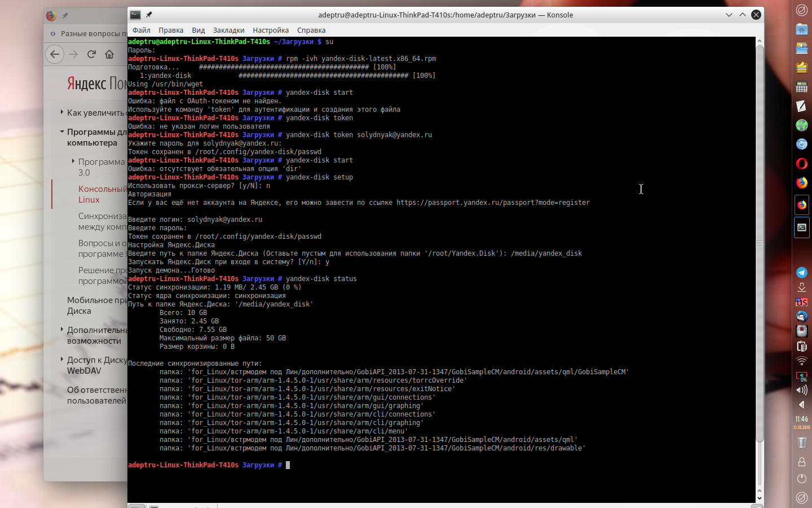The image size is (812, 508).
Task: Open the 'Синхрониза… между комп…' sidebar link
Action: click(103, 221)
